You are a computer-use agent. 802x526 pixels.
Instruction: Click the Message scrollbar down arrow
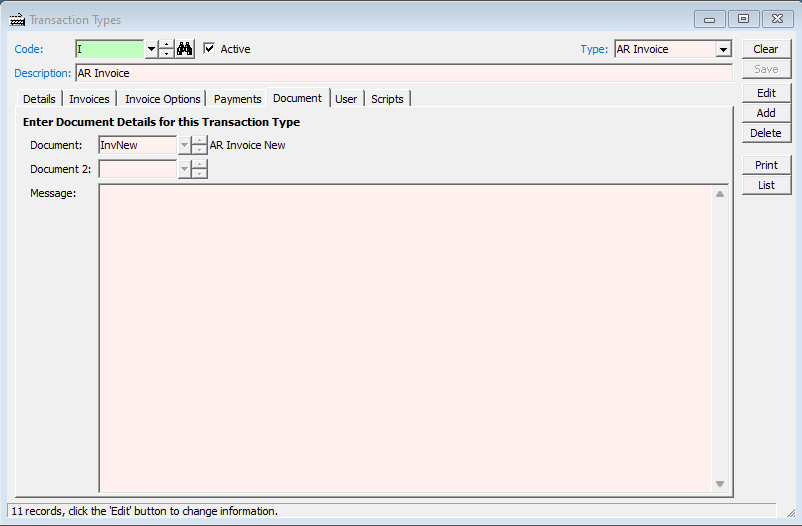[720, 484]
